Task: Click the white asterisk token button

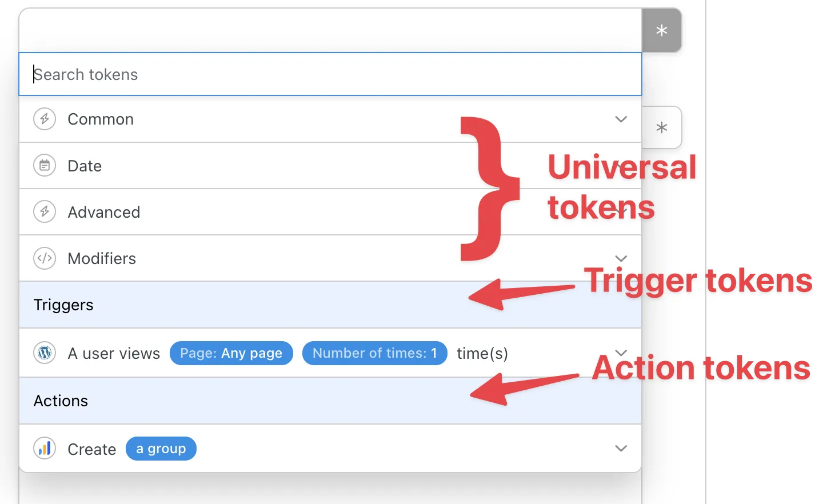Action: 661,127
